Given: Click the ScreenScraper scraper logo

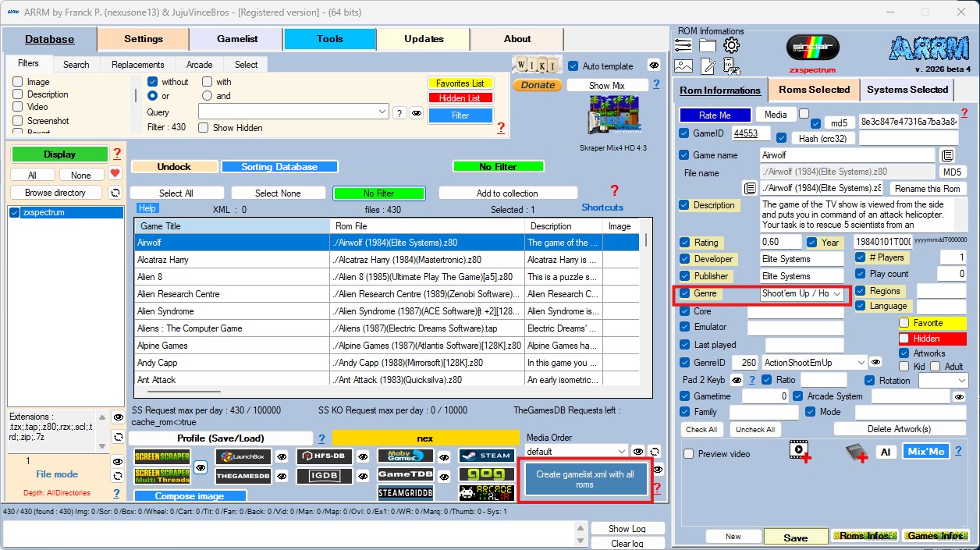Looking at the screenshot, I should click(162, 457).
